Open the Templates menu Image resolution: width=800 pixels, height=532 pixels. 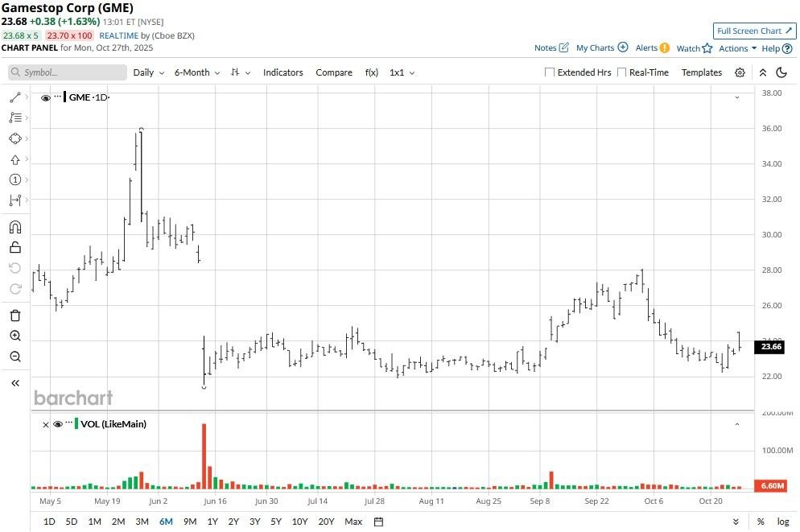(702, 72)
